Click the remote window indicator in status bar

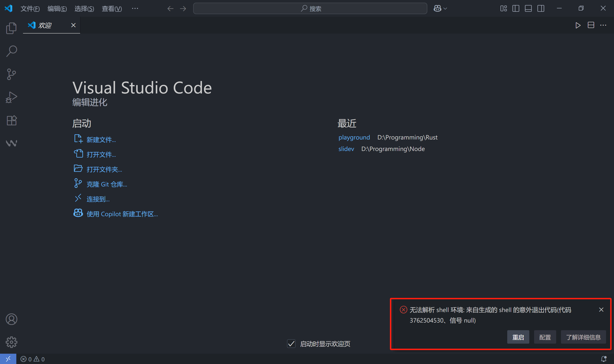coord(8,359)
